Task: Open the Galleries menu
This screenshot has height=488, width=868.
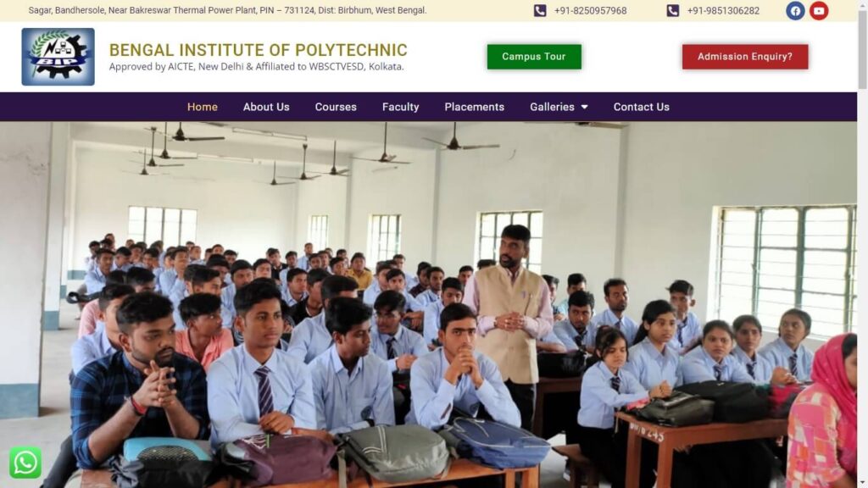Action: click(x=559, y=107)
